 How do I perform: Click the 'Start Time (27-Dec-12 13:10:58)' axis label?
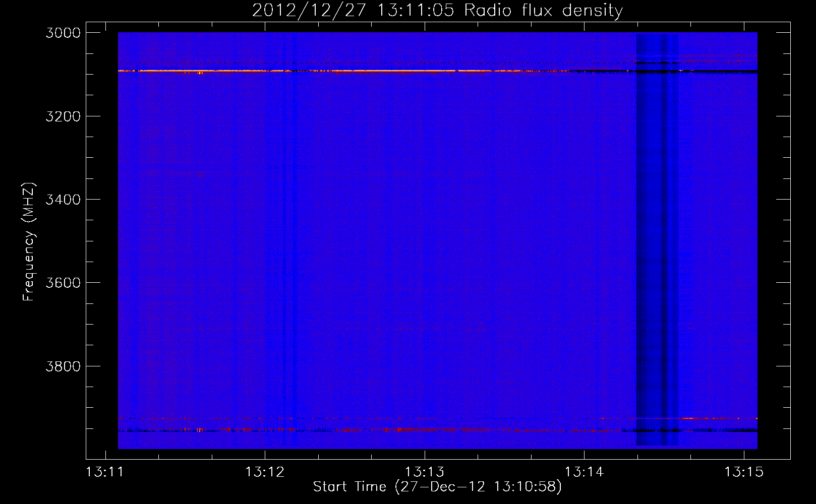click(437, 487)
